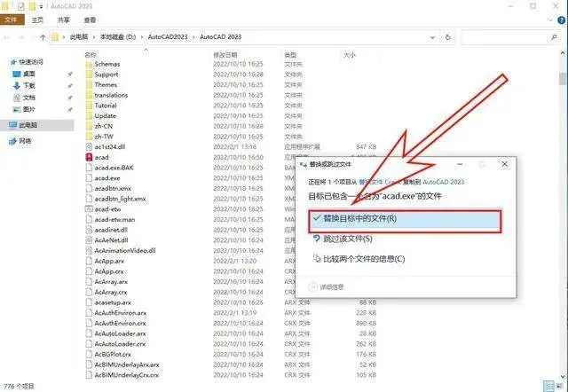568x392 pixels.
Task: Select the ac1st24.dll file icon
Action: (89, 146)
